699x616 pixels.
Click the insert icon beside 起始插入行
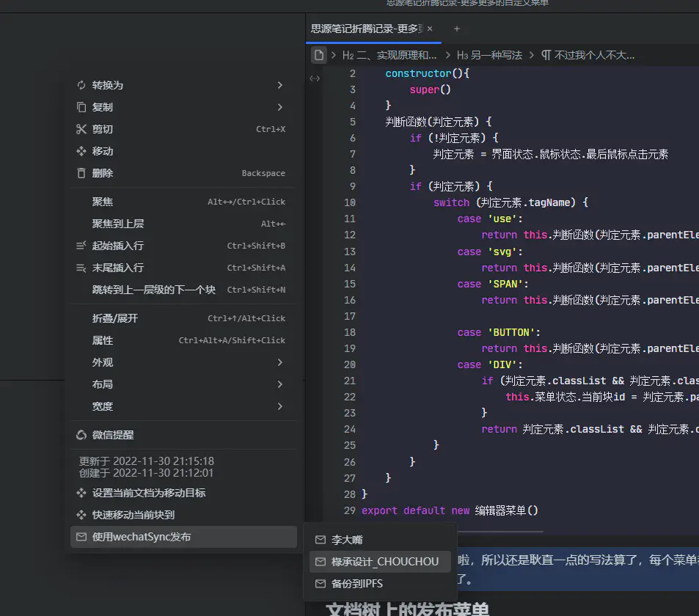pos(81,246)
